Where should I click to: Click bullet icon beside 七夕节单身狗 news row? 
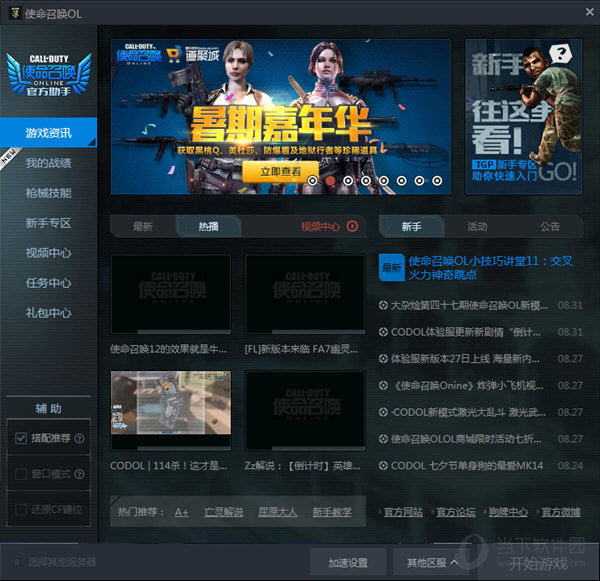pyautogui.click(x=383, y=465)
